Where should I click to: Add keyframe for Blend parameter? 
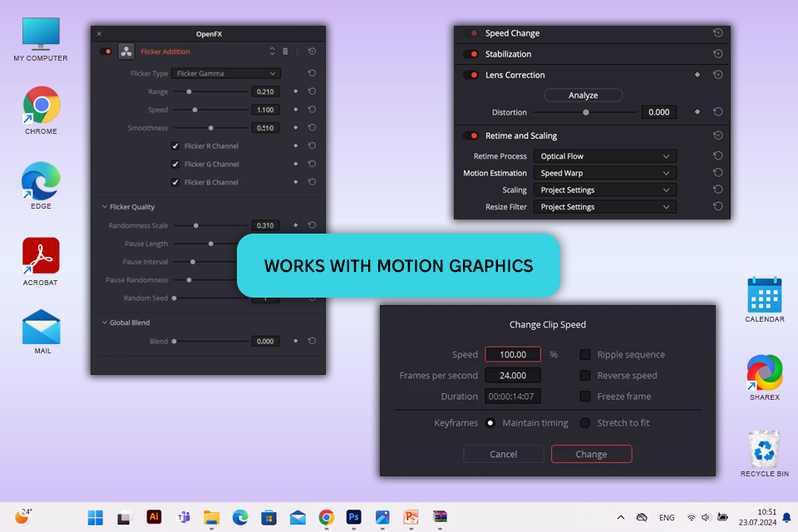click(296, 341)
